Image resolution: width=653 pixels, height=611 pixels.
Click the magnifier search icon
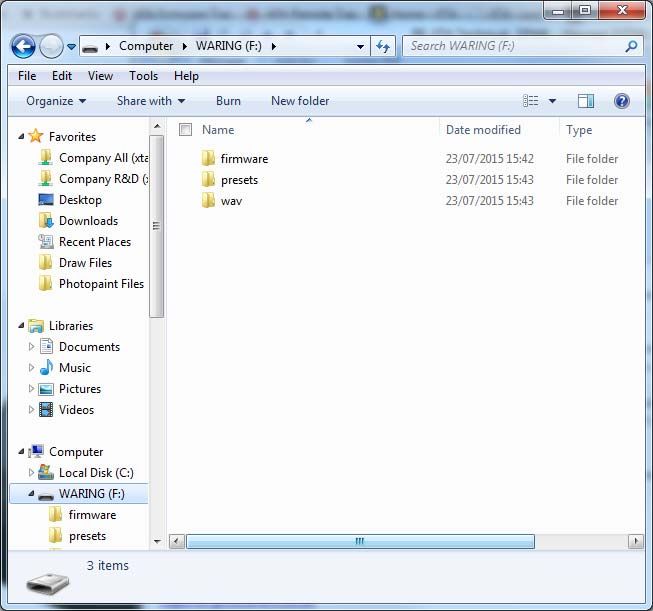pyautogui.click(x=631, y=46)
